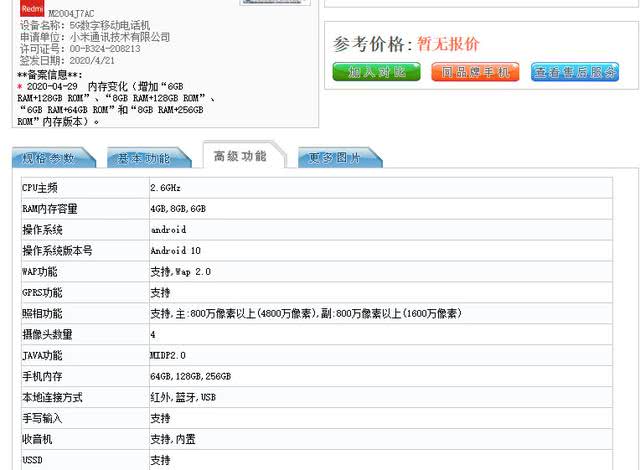640x470 pixels.
Task: Select the model number M2004J7AC
Action: (x=71, y=13)
